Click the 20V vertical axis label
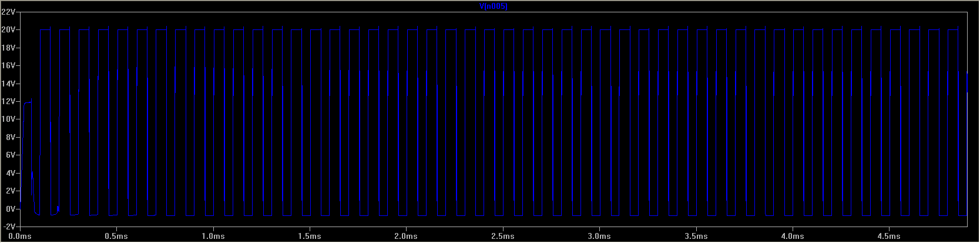The height and width of the screenshot is (243, 980). (8, 29)
